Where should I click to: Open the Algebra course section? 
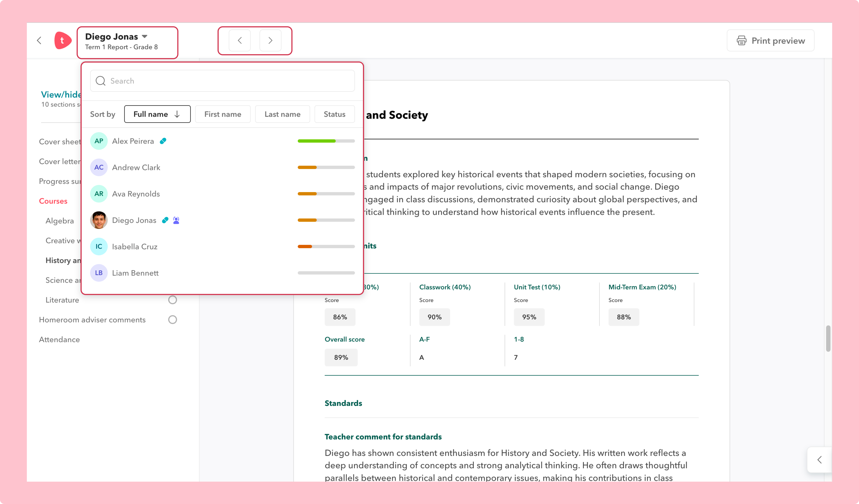pos(60,221)
